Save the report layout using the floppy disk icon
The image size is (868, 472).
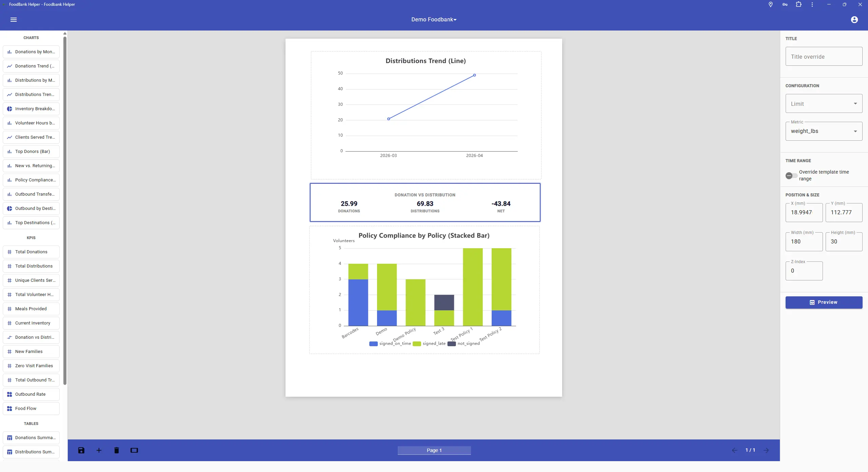[x=81, y=450]
